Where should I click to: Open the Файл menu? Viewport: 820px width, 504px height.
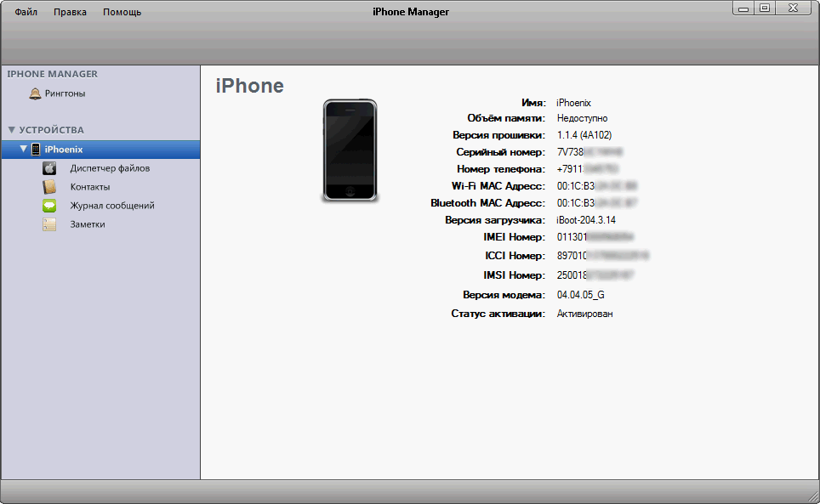[x=26, y=12]
